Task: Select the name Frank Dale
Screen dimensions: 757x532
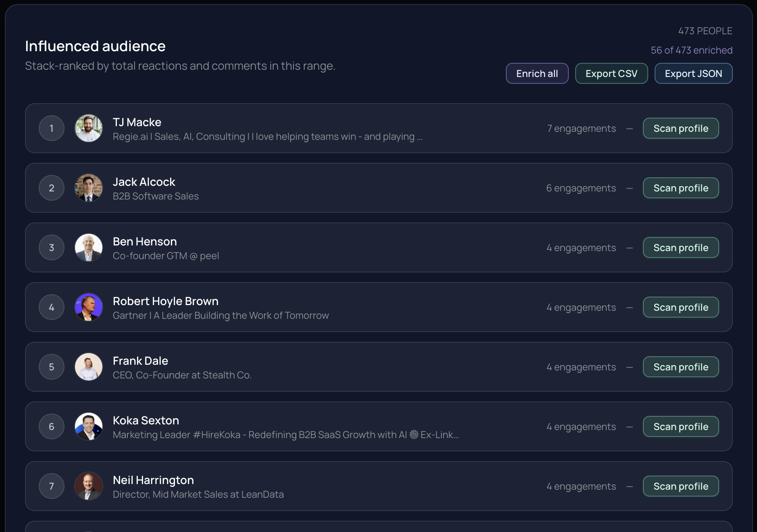Action: tap(140, 361)
